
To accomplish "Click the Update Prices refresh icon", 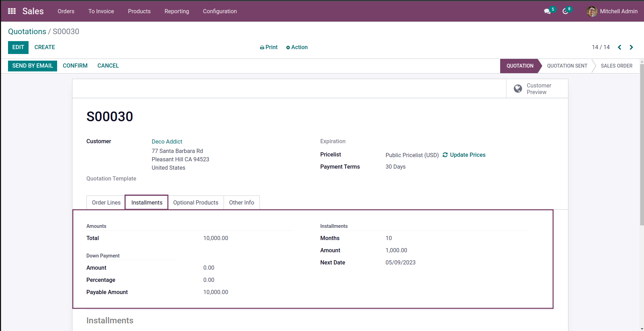I will [445, 155].
